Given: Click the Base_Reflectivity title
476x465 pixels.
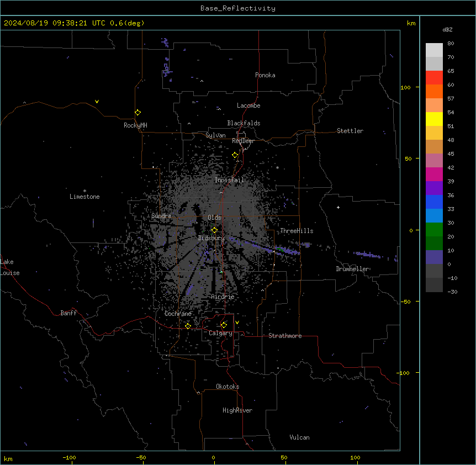Looking at the screenshot, I should click(x=238, y=8).
